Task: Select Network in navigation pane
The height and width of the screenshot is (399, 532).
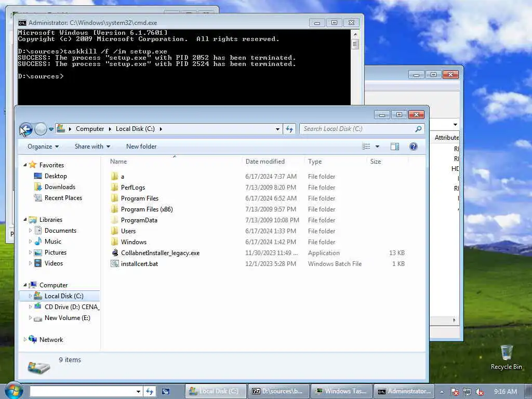Action: click(51, 340)
